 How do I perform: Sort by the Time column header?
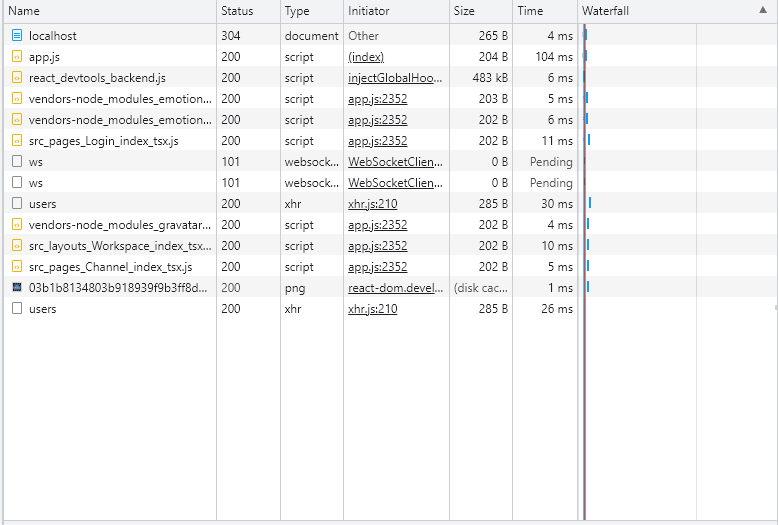545,11
